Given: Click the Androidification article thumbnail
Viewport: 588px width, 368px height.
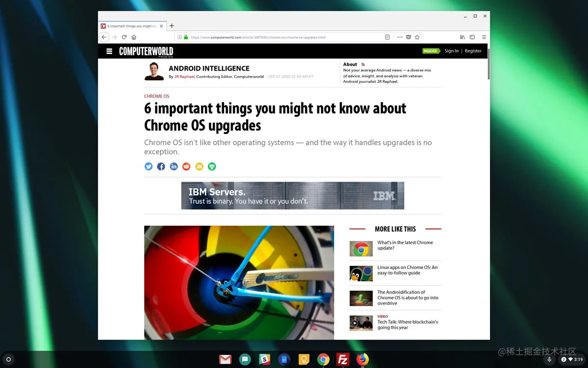Looking at the screenshot, I should pos(361,298).
